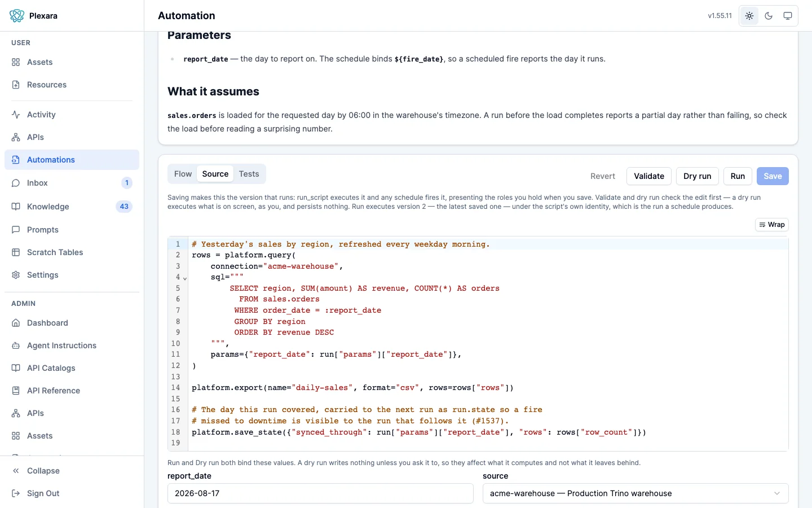Open the source connection dropdown
Viewport: 812px width, 508px height.
(636, 493)
